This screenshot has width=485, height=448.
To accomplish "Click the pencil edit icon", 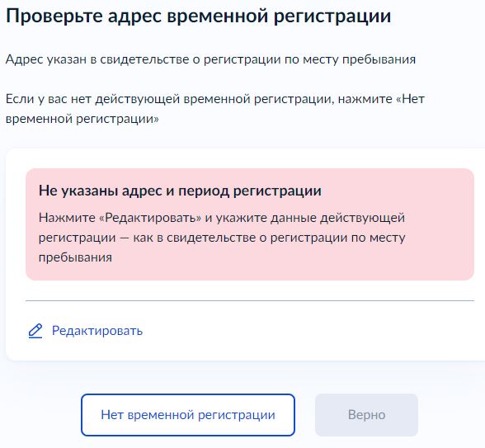I will [35, 331].
